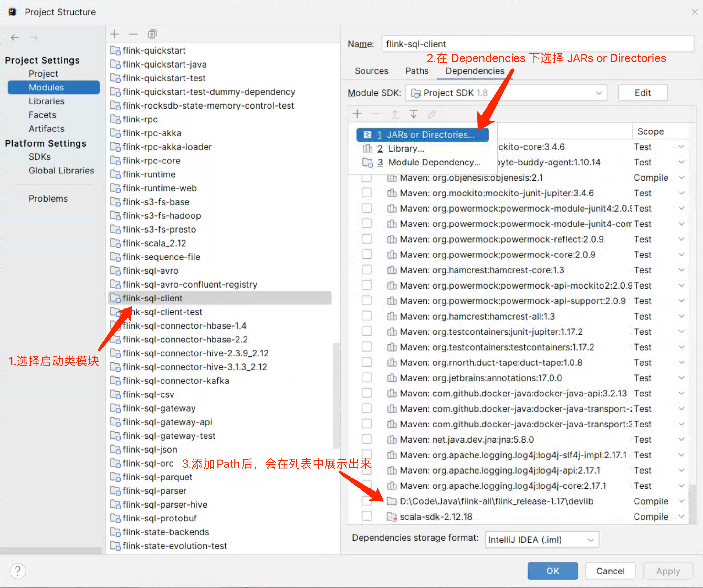The image size is (703, 588).
Task: Click the remove module minus icon
Action: point(133,34)
